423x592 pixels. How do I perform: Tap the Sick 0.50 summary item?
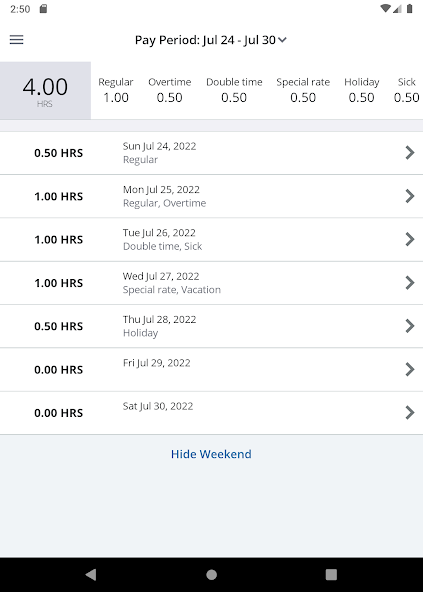407,90
